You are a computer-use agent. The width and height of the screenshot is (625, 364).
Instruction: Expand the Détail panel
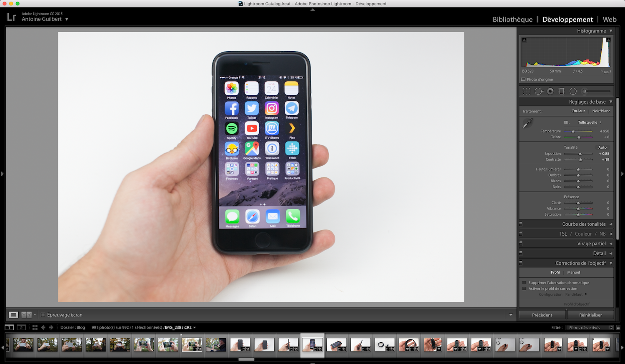611,253
